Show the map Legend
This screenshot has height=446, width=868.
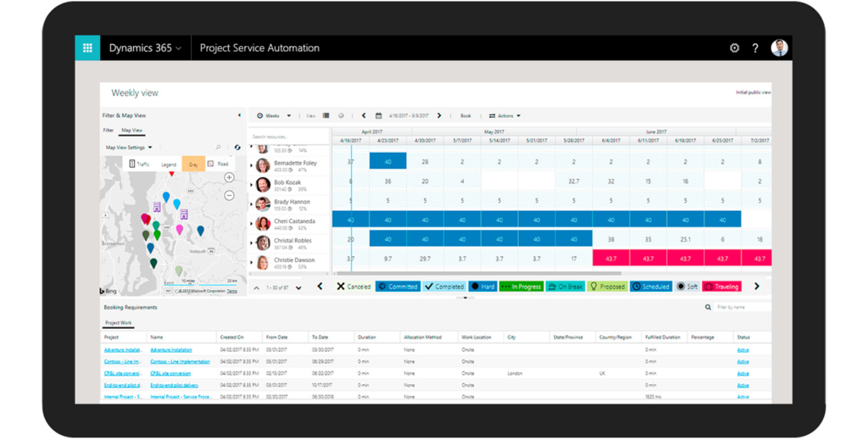[169, 164]
